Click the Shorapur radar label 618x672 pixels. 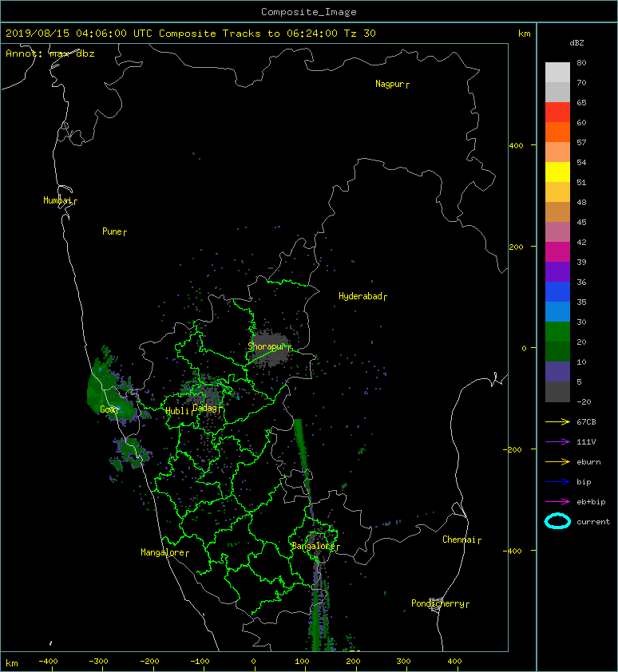pos(266,346)
